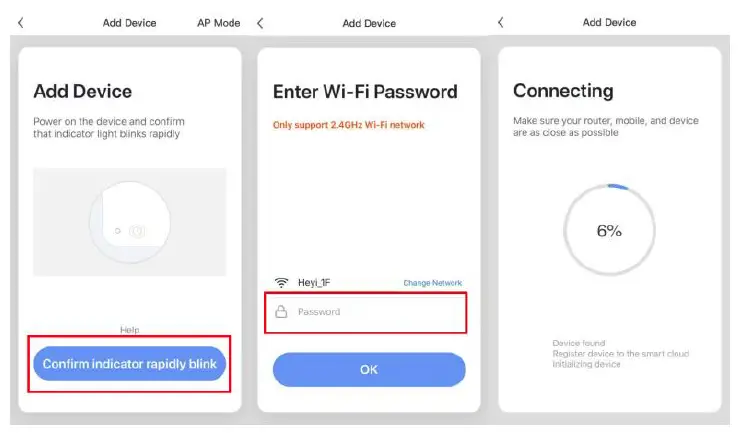
Task: Click the 2.4GHz Wi-Fi only warning text
Action: tap(348, 125)
